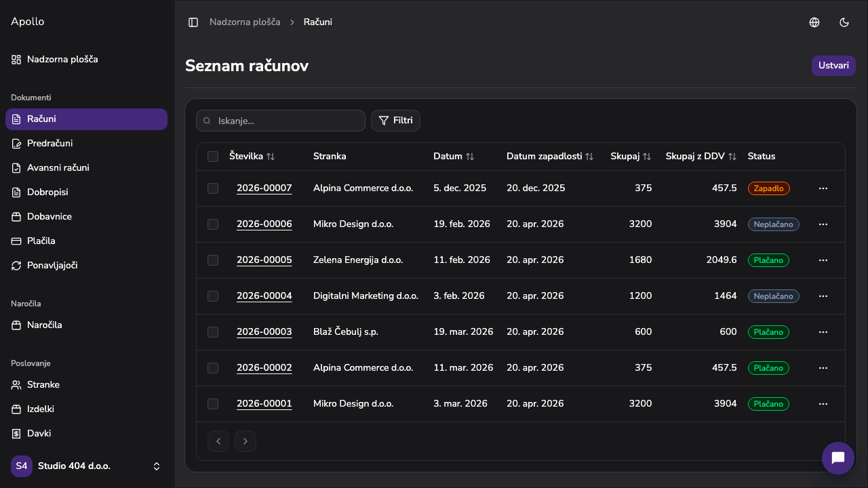
Task: Open the Filtri filter button
Action: pyautogui.click(x=395, y=121)
